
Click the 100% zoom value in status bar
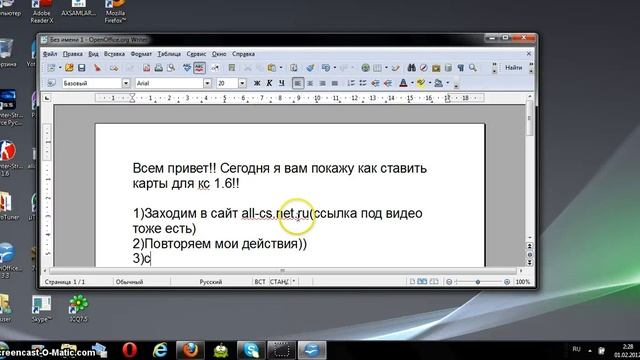pos(523,282)
